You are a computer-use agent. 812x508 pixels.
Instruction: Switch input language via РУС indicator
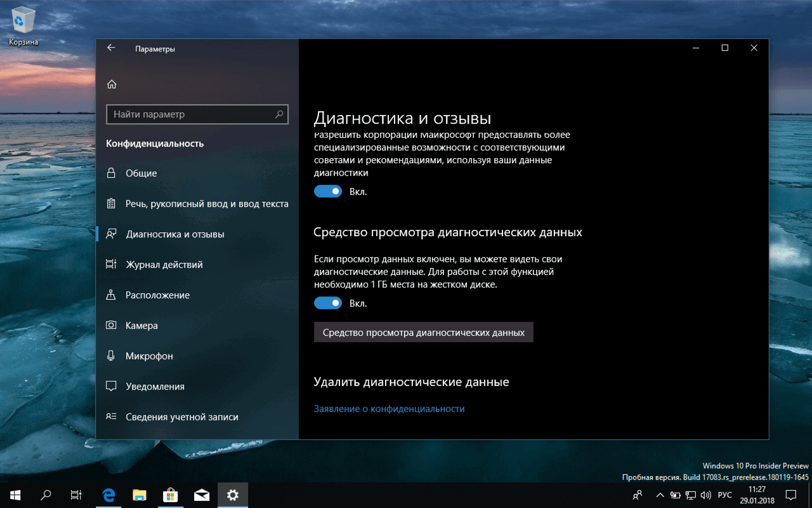[725, 495]
